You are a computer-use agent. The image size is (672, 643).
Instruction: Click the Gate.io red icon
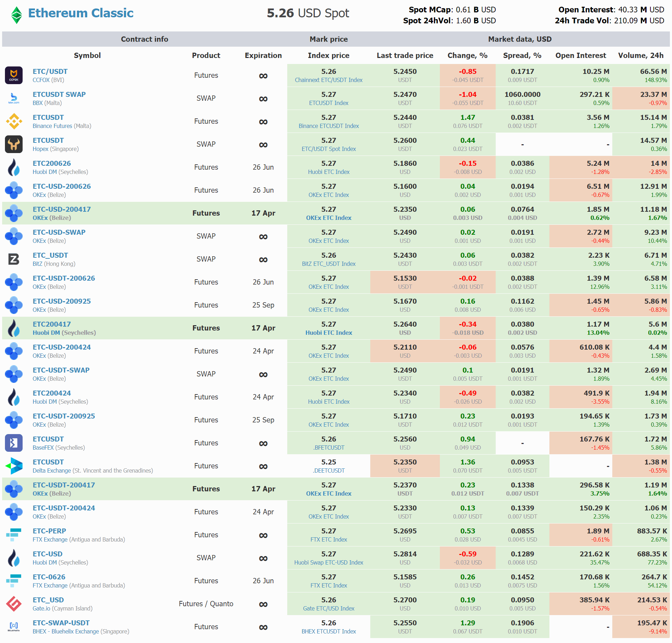(x=14, y=604)
